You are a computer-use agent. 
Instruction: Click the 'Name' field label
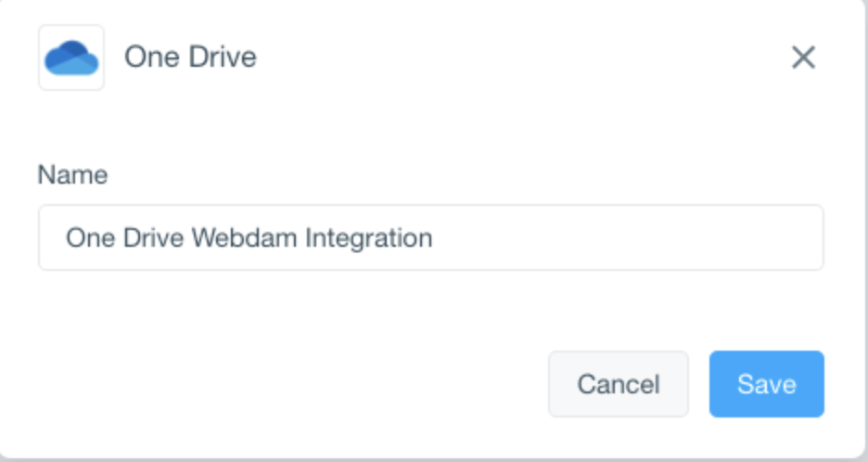[x=72, y=175]
